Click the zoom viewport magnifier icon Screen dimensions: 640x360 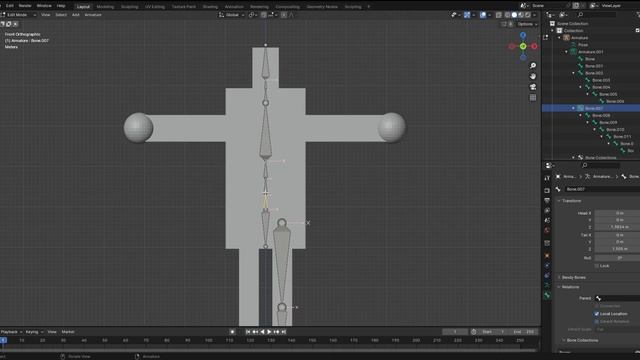pyautogui.click(x=533, y=66)
